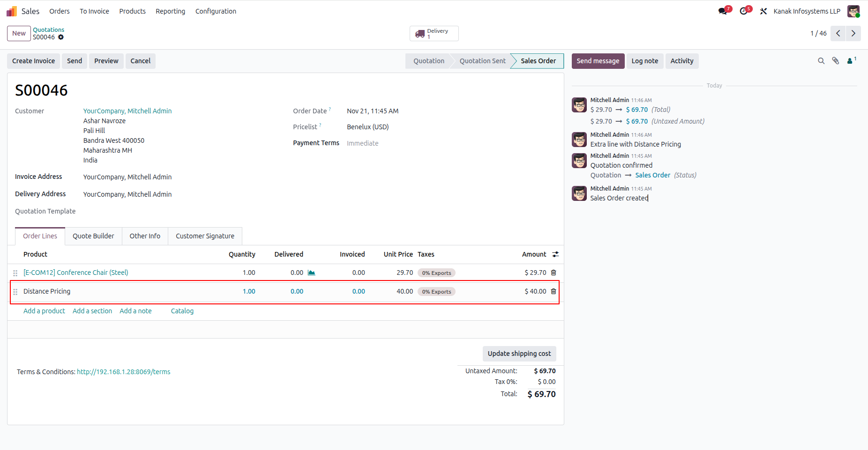Switch to the Other Info tab
Viewport: 868px width, 450px height.
145,236
